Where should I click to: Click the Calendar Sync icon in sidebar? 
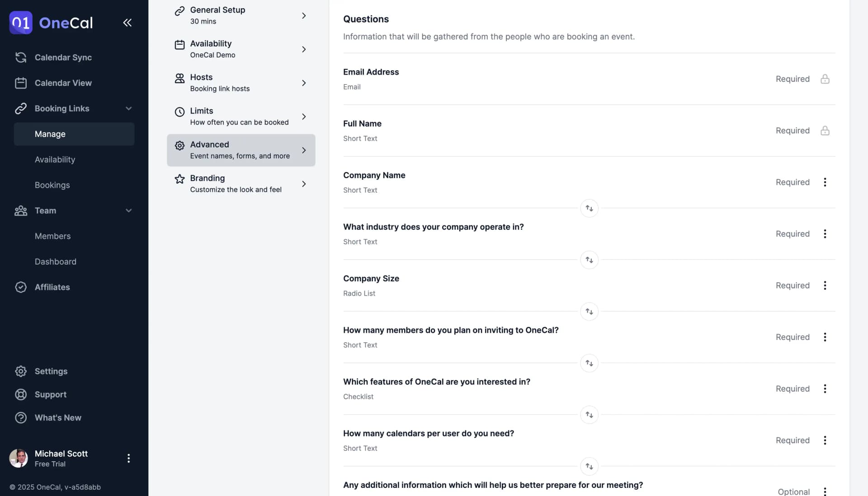click(x=20, y=57)
